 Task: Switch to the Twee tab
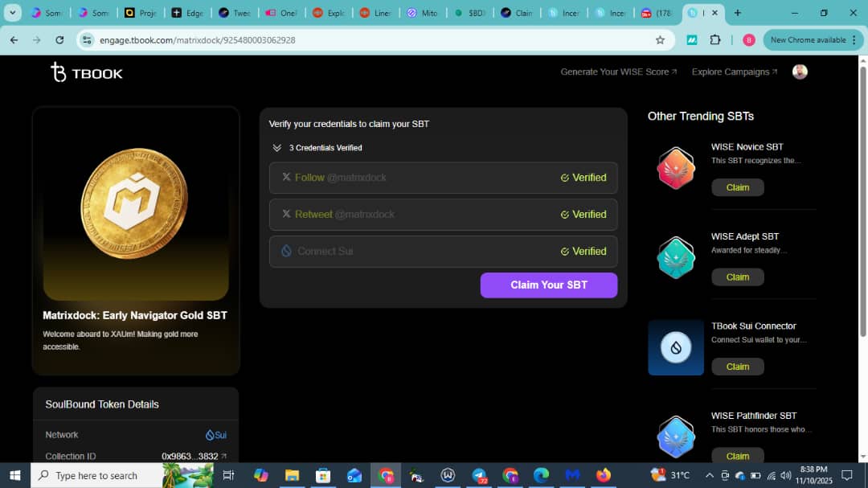tap(234, 12)
